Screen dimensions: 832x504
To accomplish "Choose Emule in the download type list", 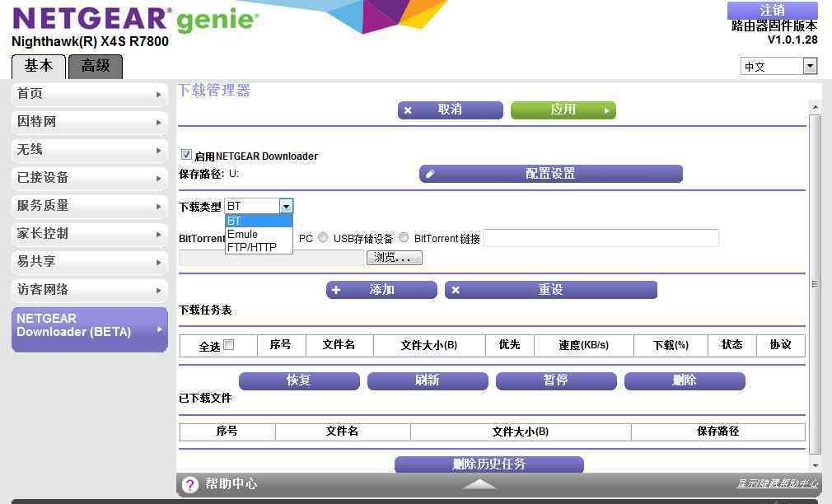I will 259,234.
